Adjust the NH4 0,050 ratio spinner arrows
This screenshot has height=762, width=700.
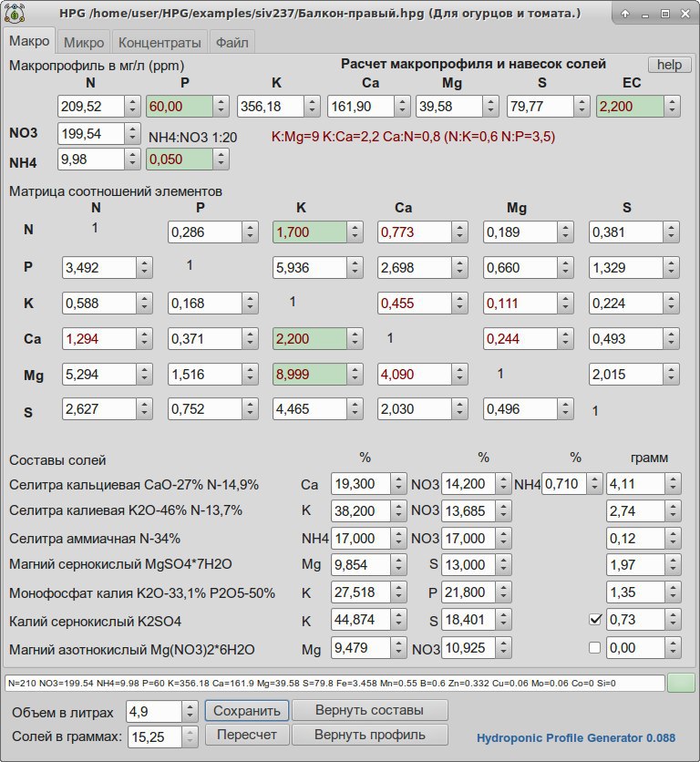[221, 160]
